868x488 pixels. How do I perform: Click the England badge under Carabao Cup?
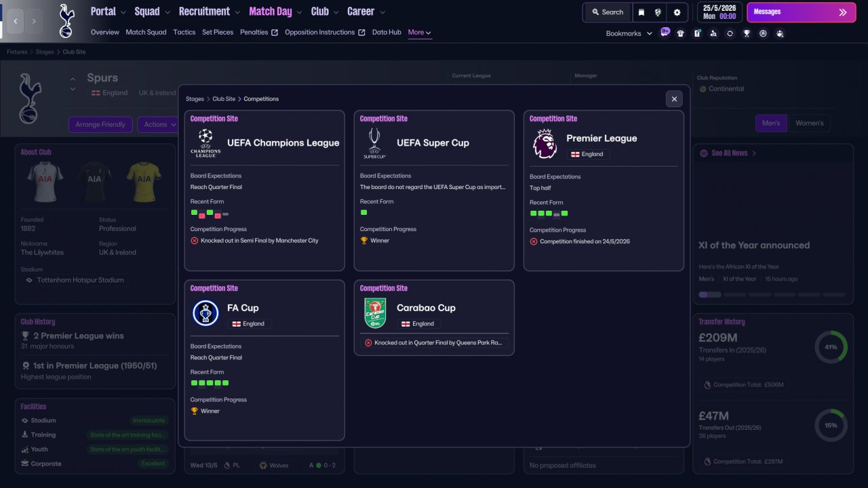418,324
